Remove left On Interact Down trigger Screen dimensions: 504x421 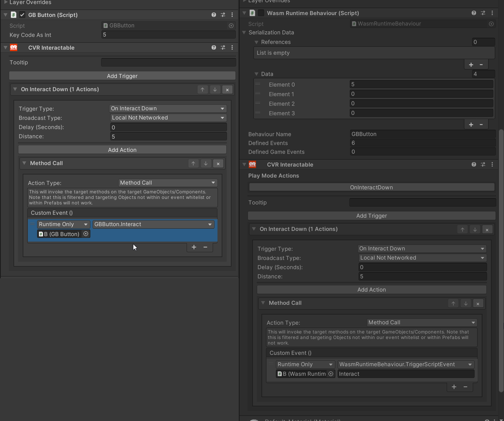pos(227,90)
